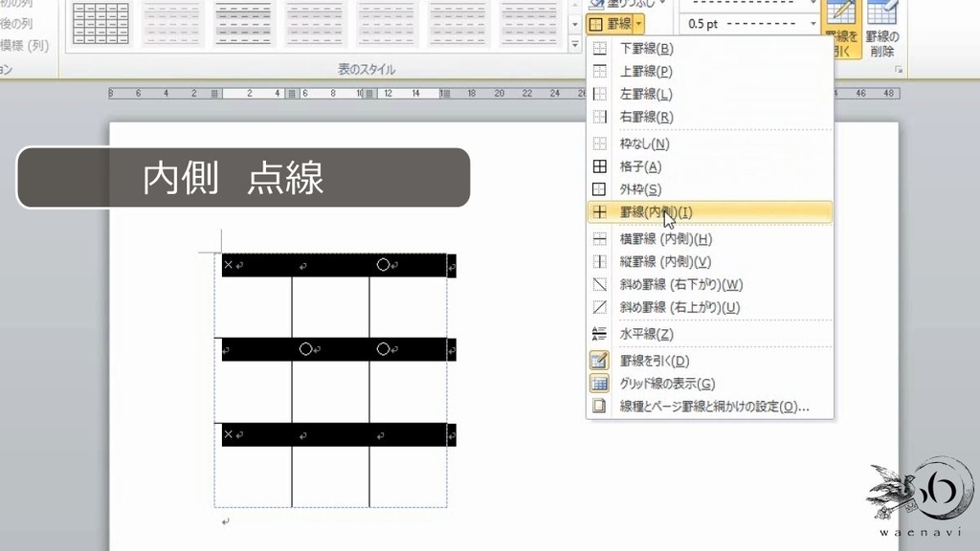The height and width of the screenshot is (551, 980).
Task: Click the 縦罫線 (内側)(V) icon
Action: point(599,262)
